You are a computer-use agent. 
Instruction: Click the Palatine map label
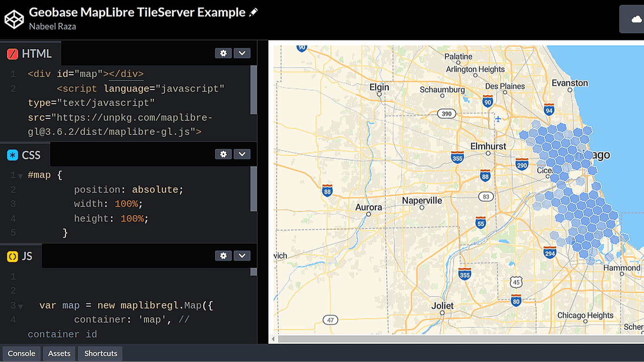coord(458,57)
